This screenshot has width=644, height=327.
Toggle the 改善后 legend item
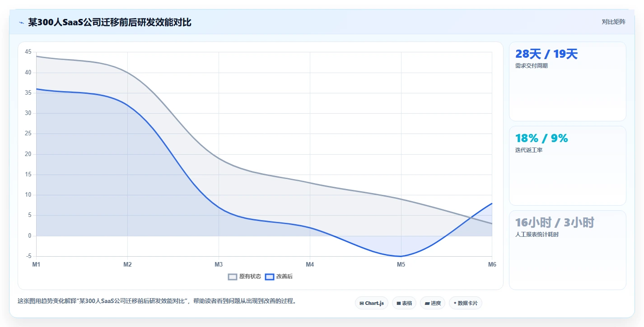coord(279,276)
